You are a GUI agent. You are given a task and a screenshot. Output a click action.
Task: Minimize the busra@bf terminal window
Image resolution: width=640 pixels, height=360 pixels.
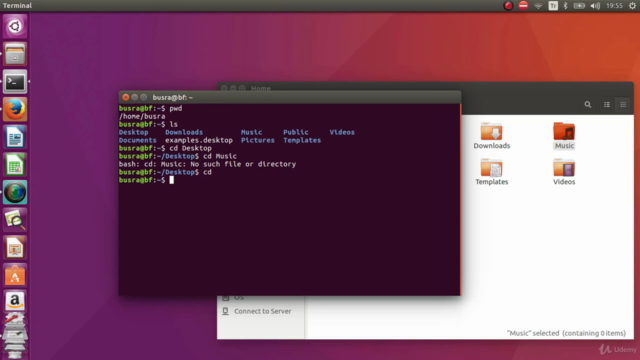[135, 97]
